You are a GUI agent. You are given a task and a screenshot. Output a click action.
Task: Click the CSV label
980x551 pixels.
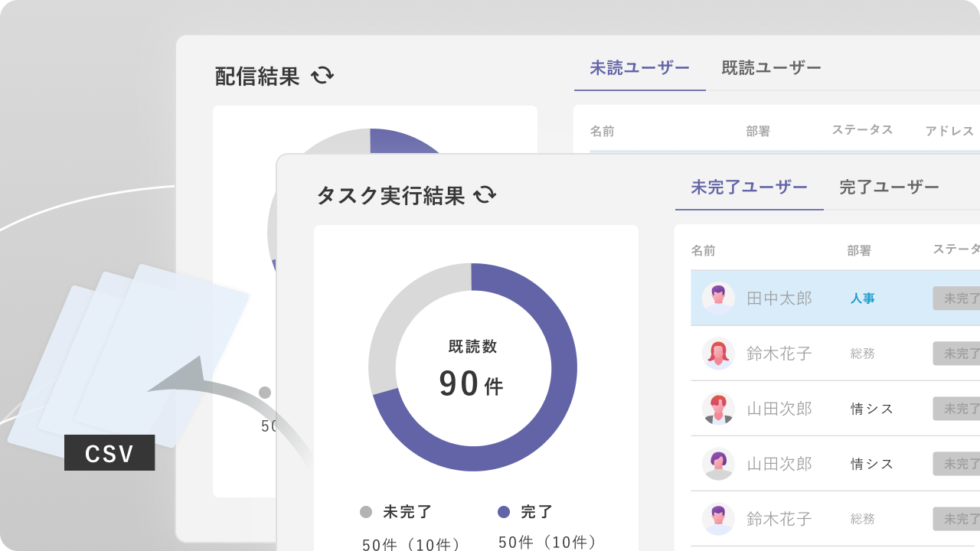[109, 453]
